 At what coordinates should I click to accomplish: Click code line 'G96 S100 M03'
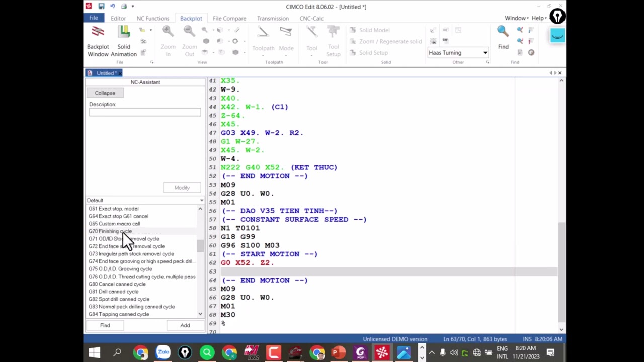pyautogui.click(x=250, y=245)
